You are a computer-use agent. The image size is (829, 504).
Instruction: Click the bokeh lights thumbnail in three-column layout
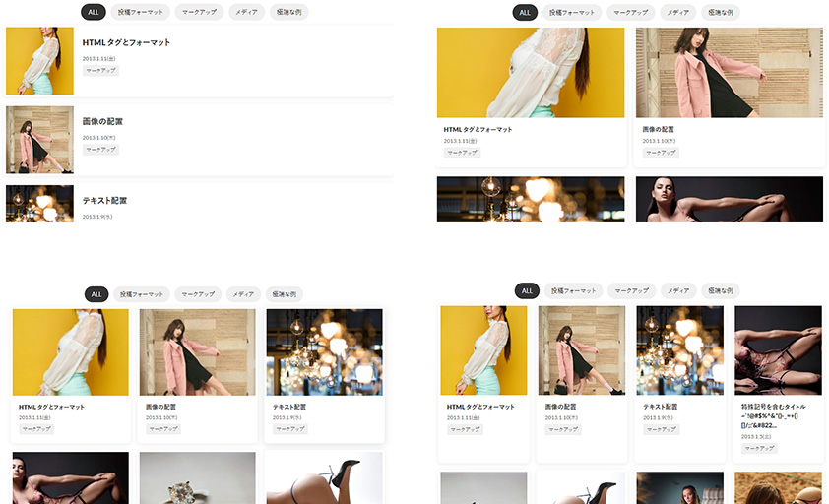tap(324, 352)
